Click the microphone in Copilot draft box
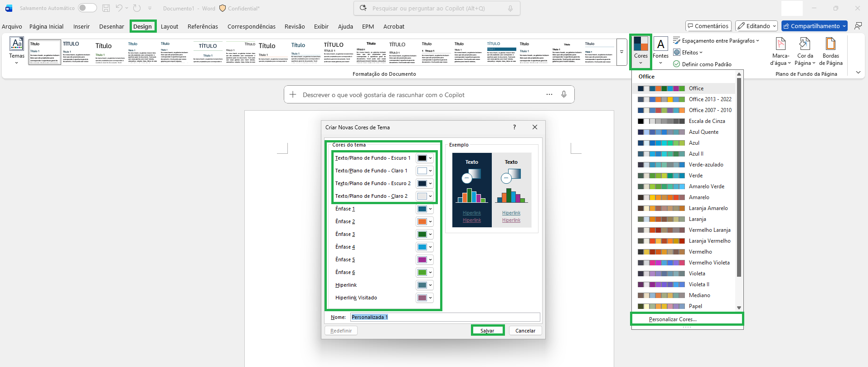The image size is (868, 367). point(564,94)
